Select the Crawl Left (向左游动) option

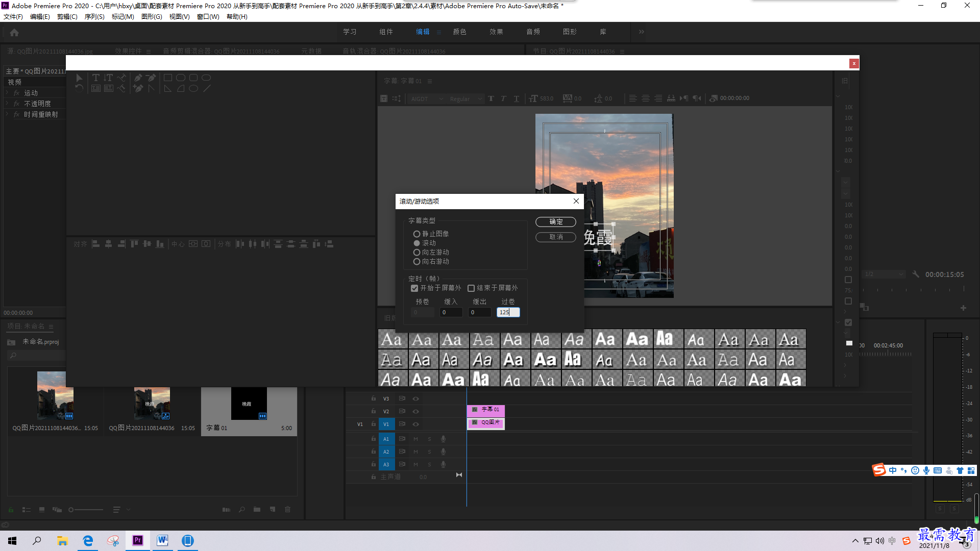pos(416,252)
